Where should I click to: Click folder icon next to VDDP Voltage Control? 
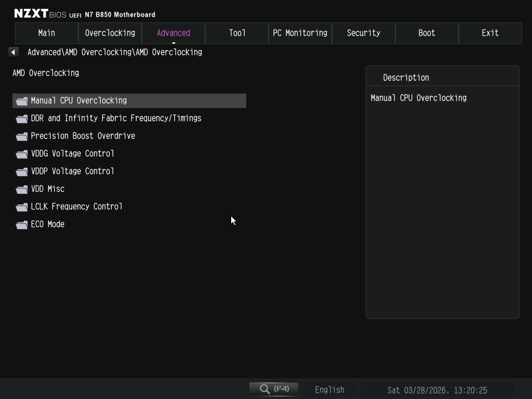(22, 171)
